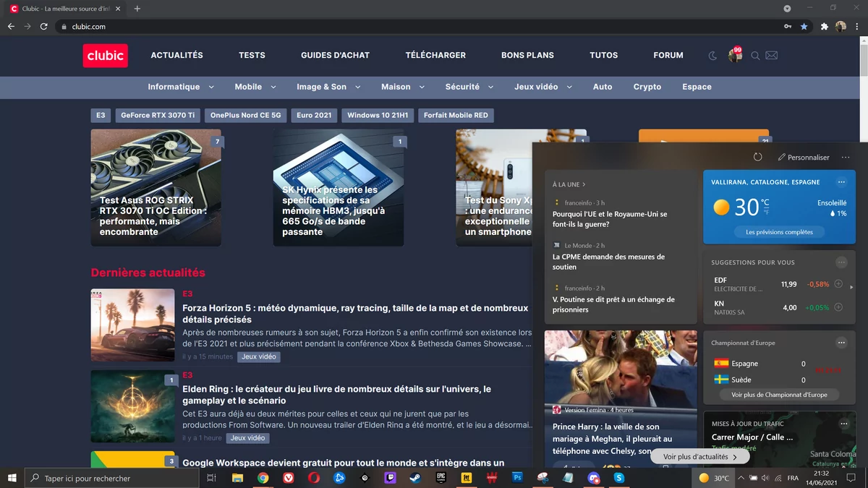The width and height of the screenshot is (868, 488).
Task: Open traffic updates card options
Action: pos(844,424)
